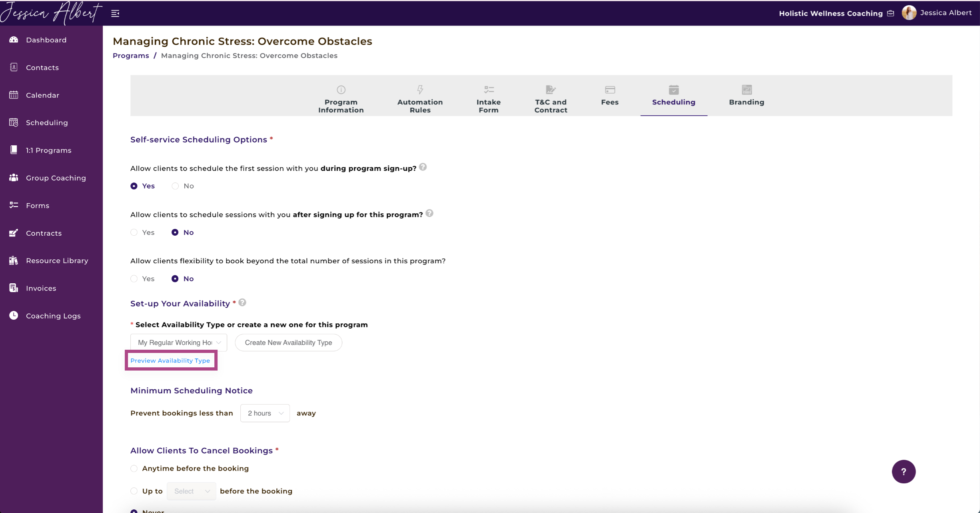The image size is (980, 513).
Task: Choose Anytime before the booking cancel option
Action: (x=134, y=469)
